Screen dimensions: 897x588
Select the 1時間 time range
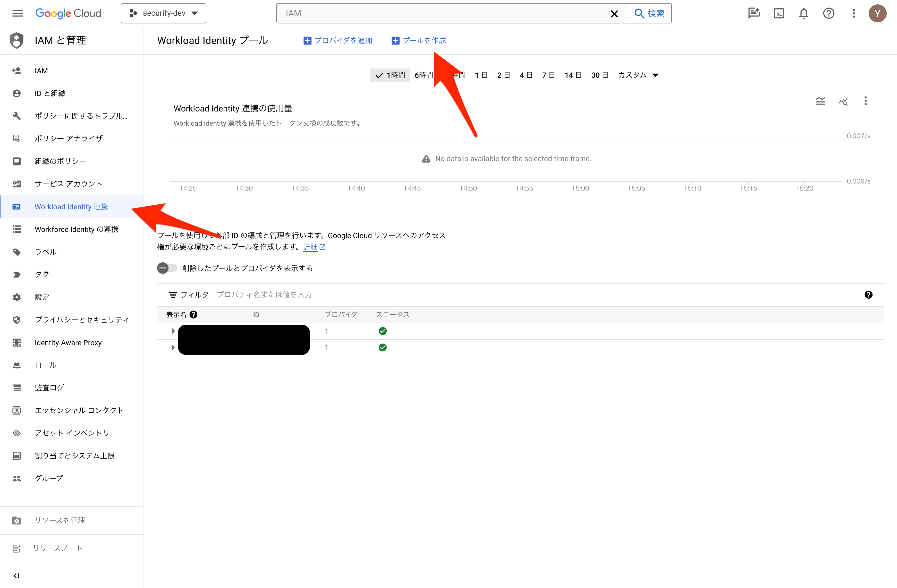(x=390, y=75)
